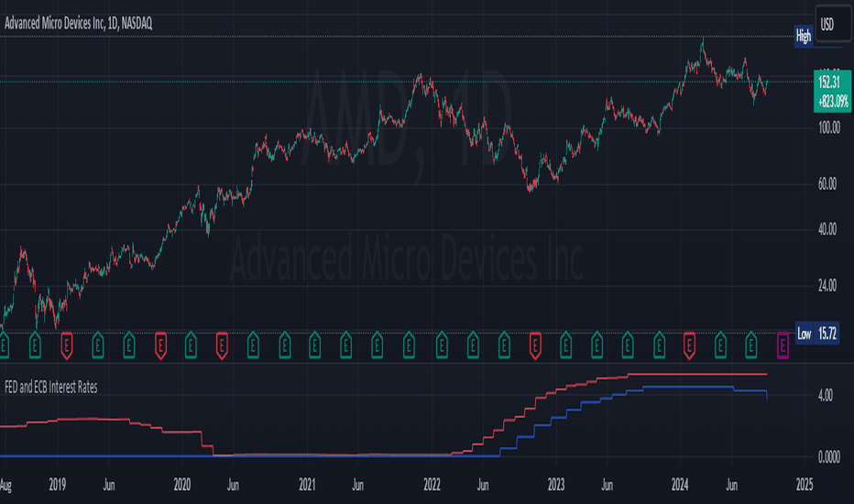
Task: Open the red earnings marker for January 2024
Action: (689, 345)
